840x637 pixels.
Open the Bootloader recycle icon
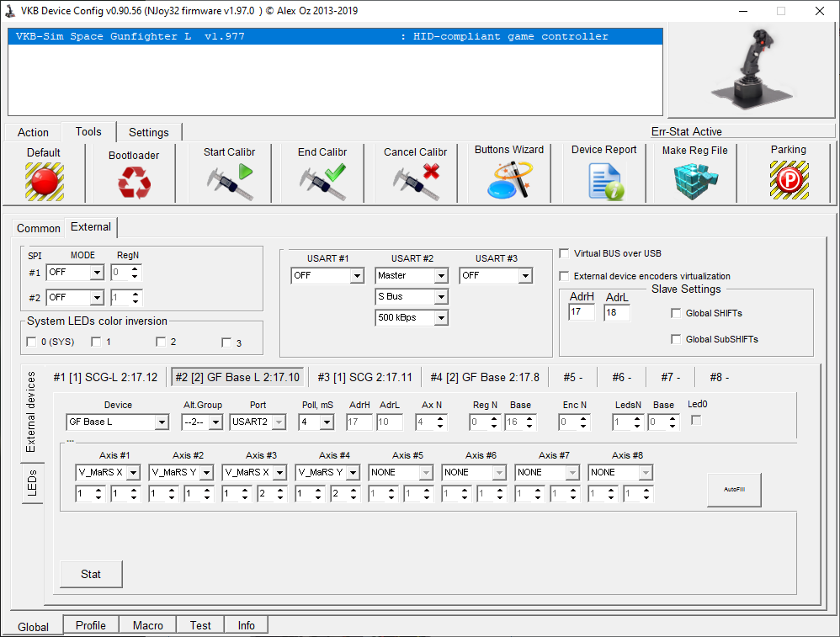click(134, 183)
